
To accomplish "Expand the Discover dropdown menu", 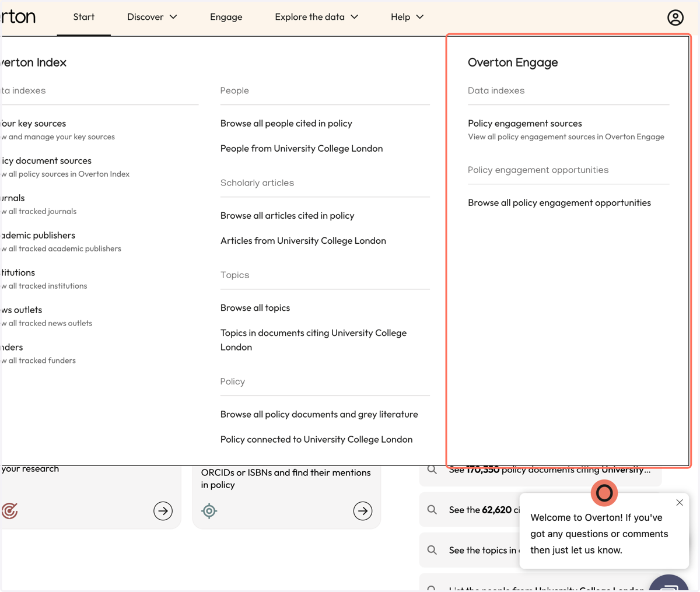I will tap(152, 17).
